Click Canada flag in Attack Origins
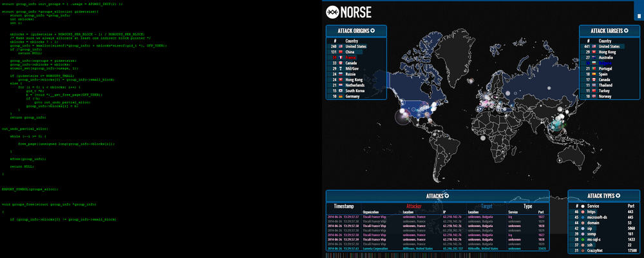Image resolution: width=644 pixels, height=258 pixels. click(341, 63)
